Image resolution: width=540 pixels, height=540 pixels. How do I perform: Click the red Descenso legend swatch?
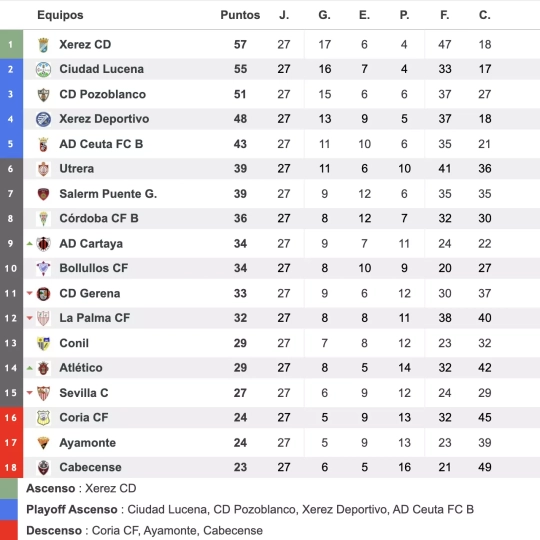[9, 530]
